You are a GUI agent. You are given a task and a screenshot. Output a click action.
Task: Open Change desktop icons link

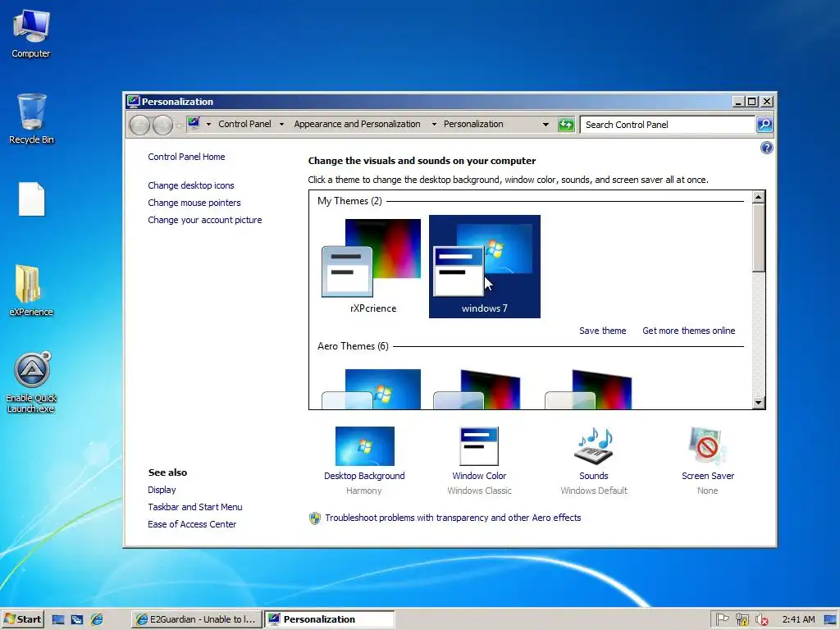coord(190,185)
